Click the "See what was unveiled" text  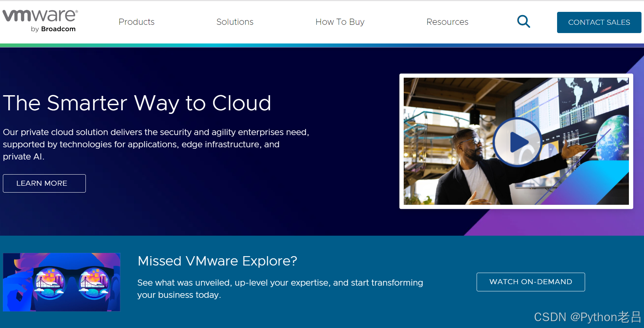[280, 289]
